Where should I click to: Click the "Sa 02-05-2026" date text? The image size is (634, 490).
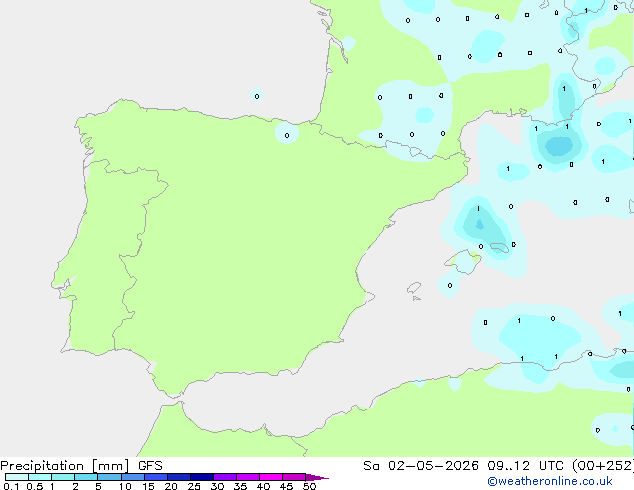(x=421, y=466)
